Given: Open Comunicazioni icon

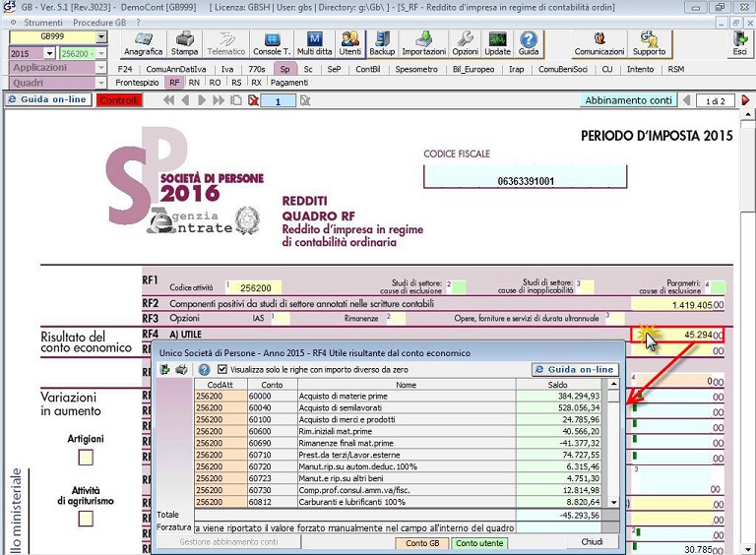Looking at the screenshot, I should (x=599, y=44).
